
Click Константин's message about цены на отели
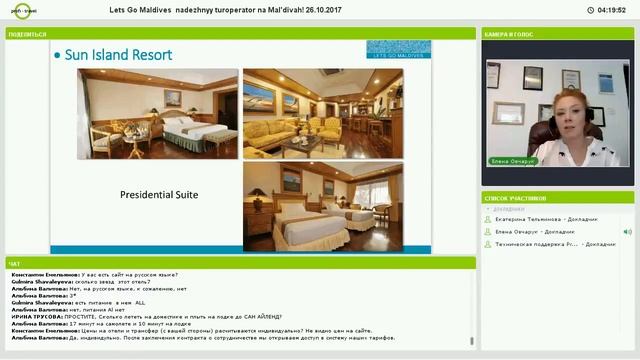[192, 331]
